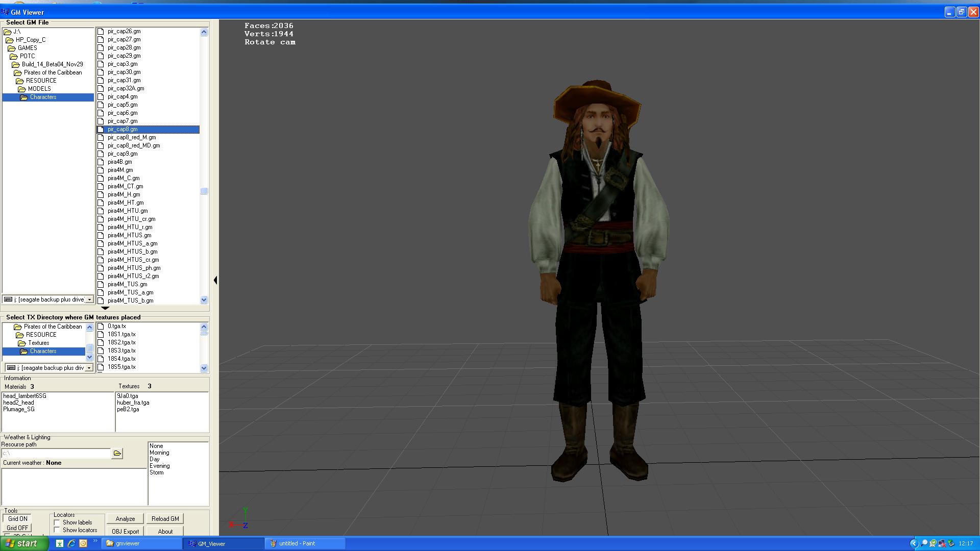Click the Build_14_Beta04_Nov29 folder icon
This screenshot has width=980, height=551.
16,64
